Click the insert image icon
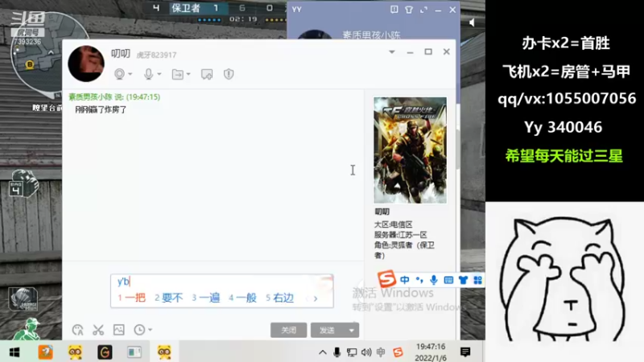The height and width of the screenshot is (362, 644). pos(118,330)
